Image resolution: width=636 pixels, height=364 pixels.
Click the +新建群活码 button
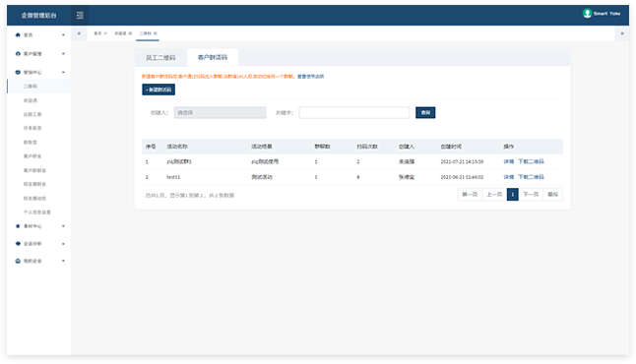pos(159,90)
